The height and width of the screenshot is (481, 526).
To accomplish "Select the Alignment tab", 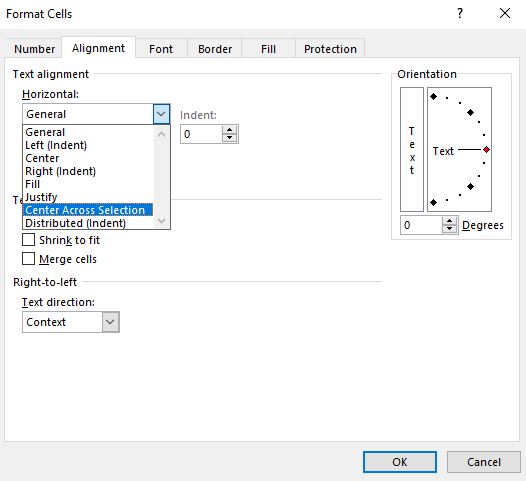I will coord(98,48).
